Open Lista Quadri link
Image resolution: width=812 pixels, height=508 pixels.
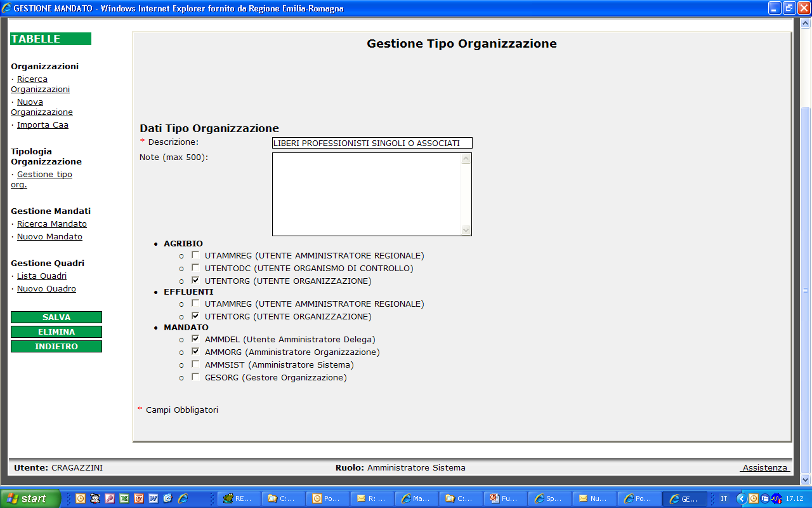pos(42,276)
